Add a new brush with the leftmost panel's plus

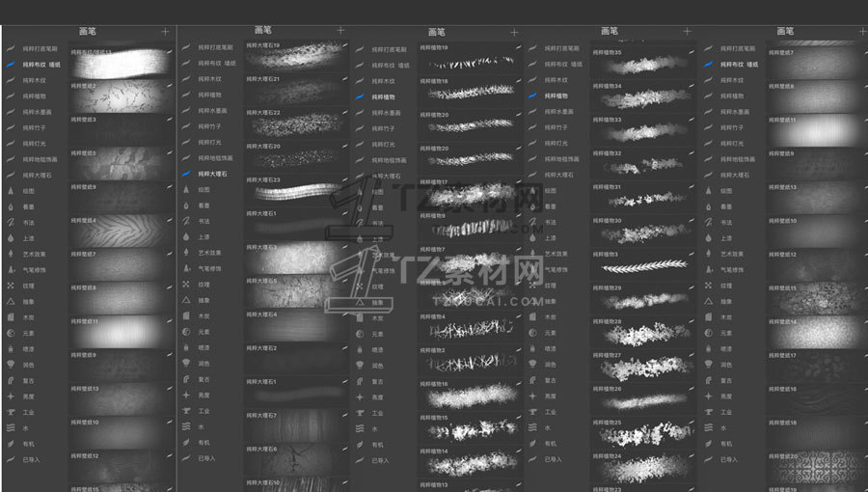165,32
